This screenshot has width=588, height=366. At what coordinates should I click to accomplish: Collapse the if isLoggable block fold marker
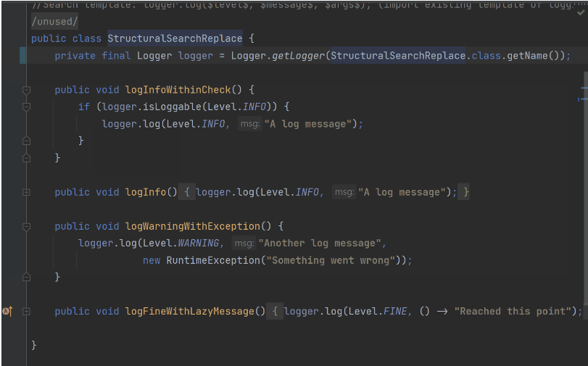tap(26, 107)
